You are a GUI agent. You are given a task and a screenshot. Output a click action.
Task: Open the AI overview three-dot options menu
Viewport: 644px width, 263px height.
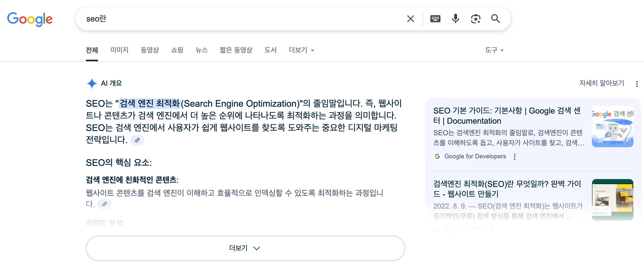click(637, 84)
